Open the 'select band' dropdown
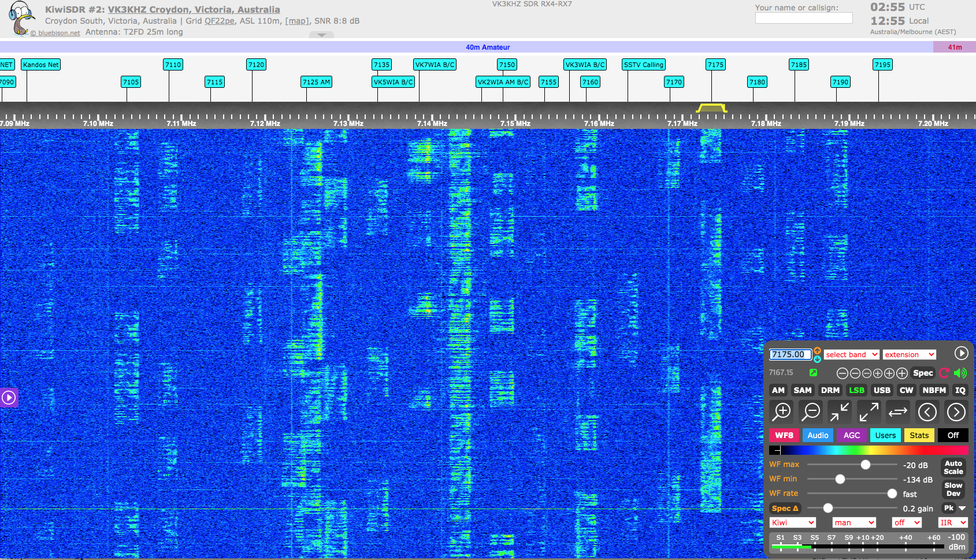Image resolution: width=976 pixels, height=560 pixels. (x=851, y=354)
